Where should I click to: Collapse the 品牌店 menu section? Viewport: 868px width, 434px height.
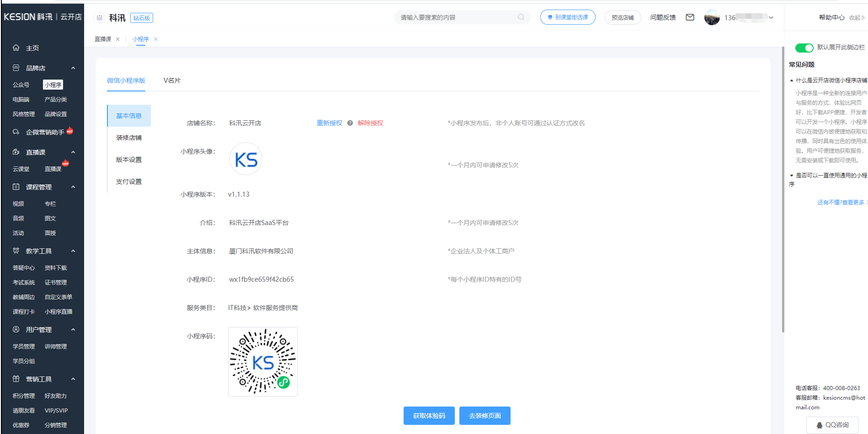(x=73, y=68)
